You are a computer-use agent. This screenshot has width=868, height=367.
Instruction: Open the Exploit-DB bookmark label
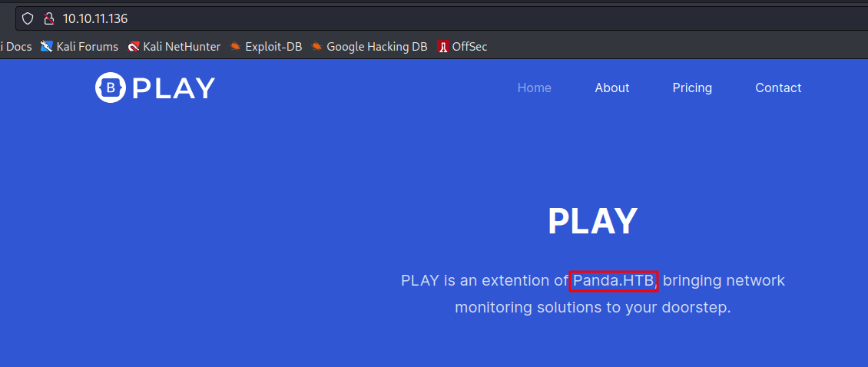(x=273, y=47)
